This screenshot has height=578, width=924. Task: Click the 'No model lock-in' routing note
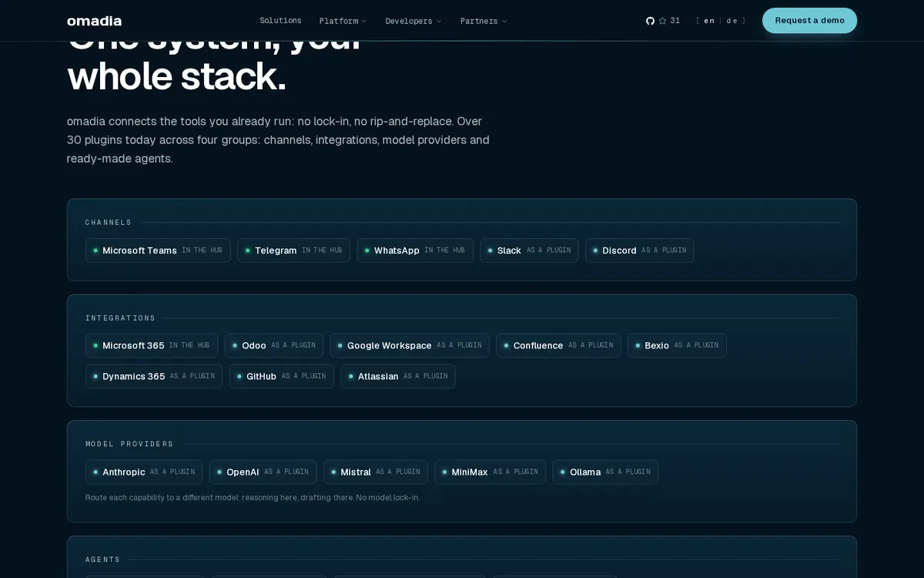(253, 498)
